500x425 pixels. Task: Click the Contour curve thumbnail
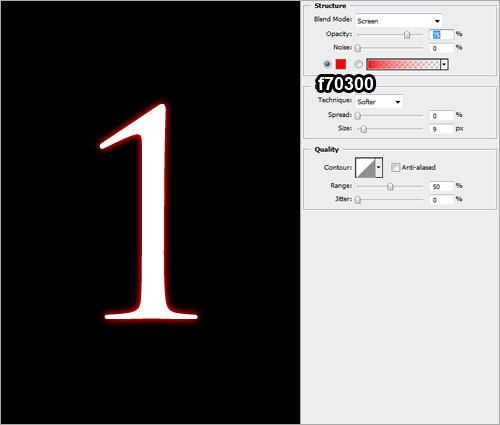pos(365,167)
